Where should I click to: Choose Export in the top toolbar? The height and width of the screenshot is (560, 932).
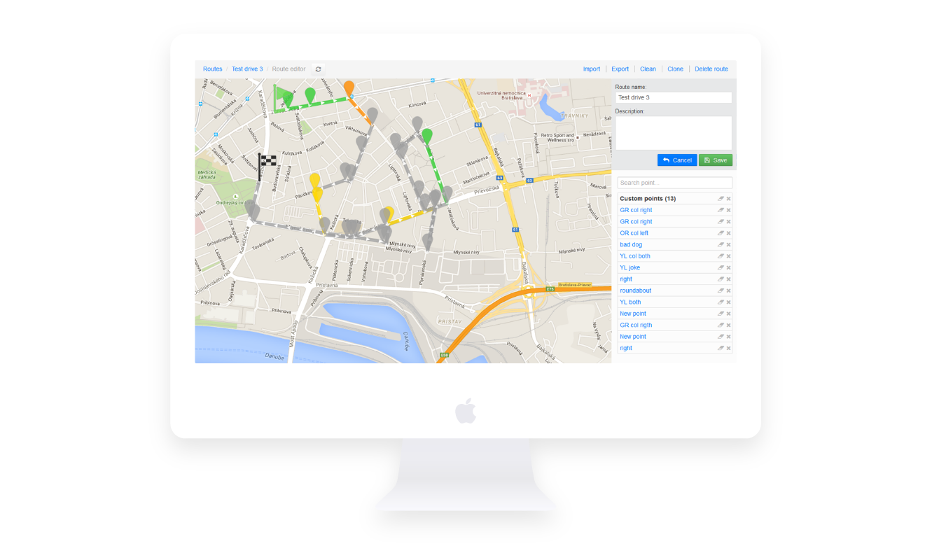[620, 69]
